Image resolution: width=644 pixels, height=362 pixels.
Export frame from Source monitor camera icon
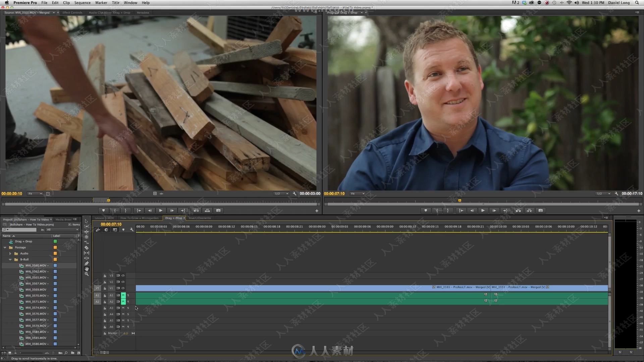click(218, 210)
